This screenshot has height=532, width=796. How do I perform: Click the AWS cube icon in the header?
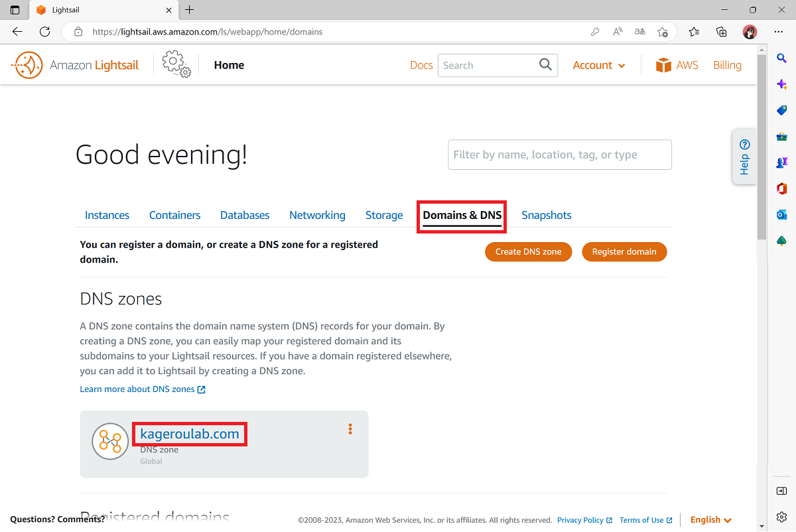click(x=663, y=64)
